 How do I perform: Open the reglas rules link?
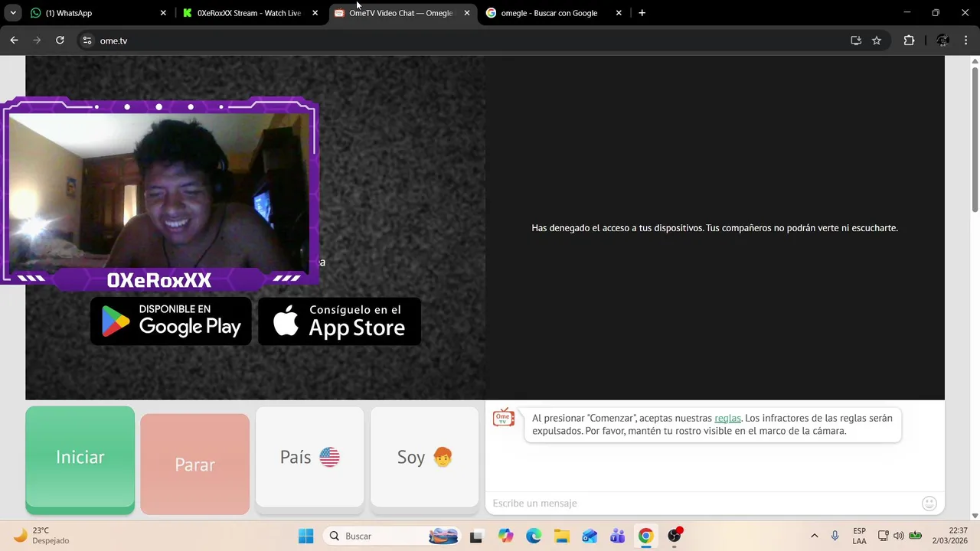(x=727, y=418)
